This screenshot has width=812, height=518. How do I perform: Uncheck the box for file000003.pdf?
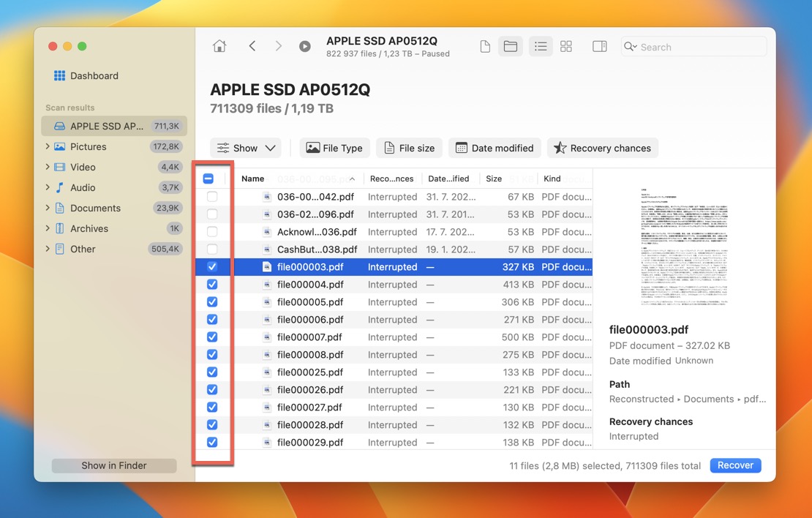[x=212, y=267]
